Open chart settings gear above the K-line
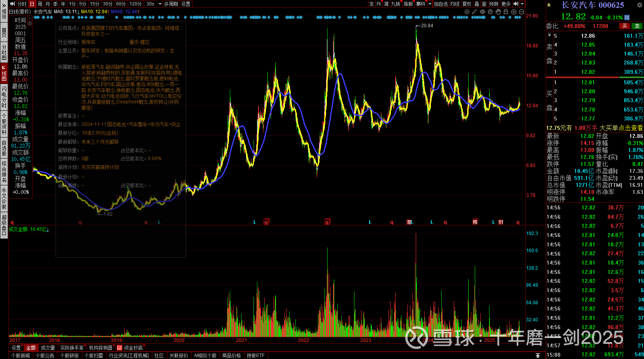 pyautogui.click(x=467, y=12)
